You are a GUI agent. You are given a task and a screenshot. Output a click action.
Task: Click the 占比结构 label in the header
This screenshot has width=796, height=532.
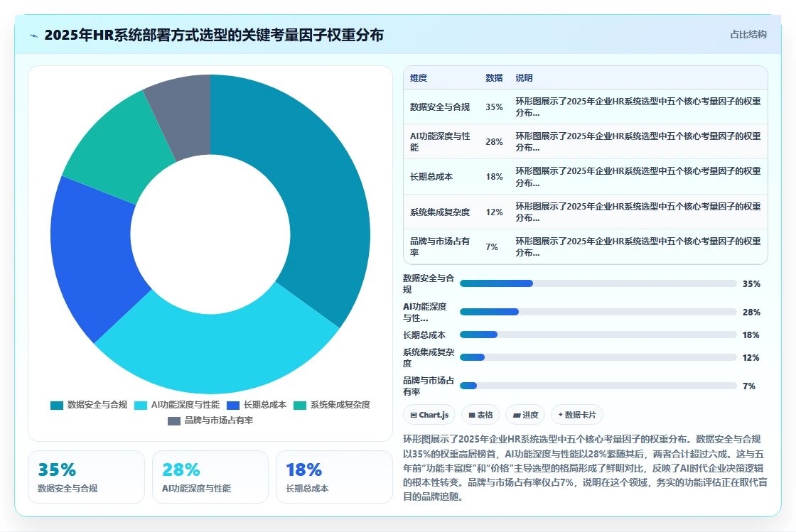tap(748, 35)
